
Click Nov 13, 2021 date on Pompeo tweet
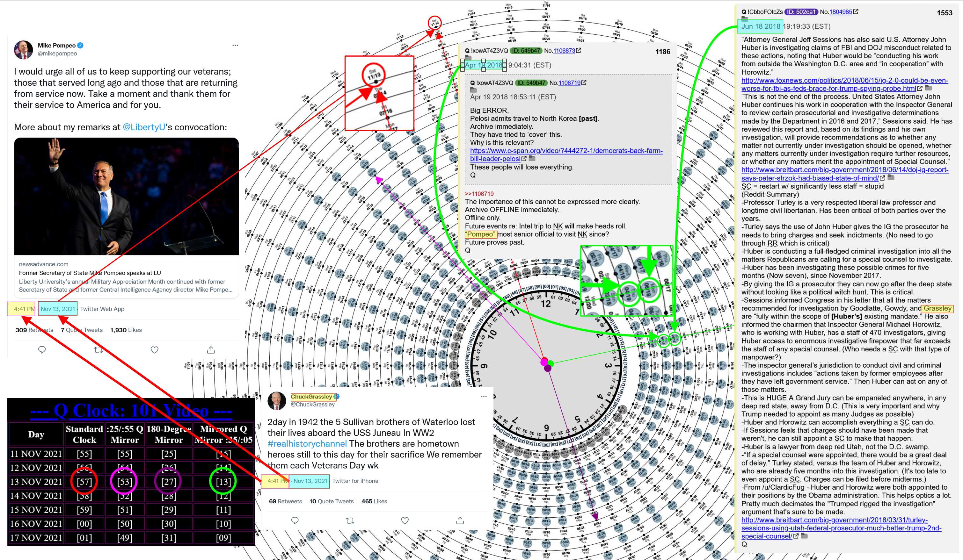58,309
